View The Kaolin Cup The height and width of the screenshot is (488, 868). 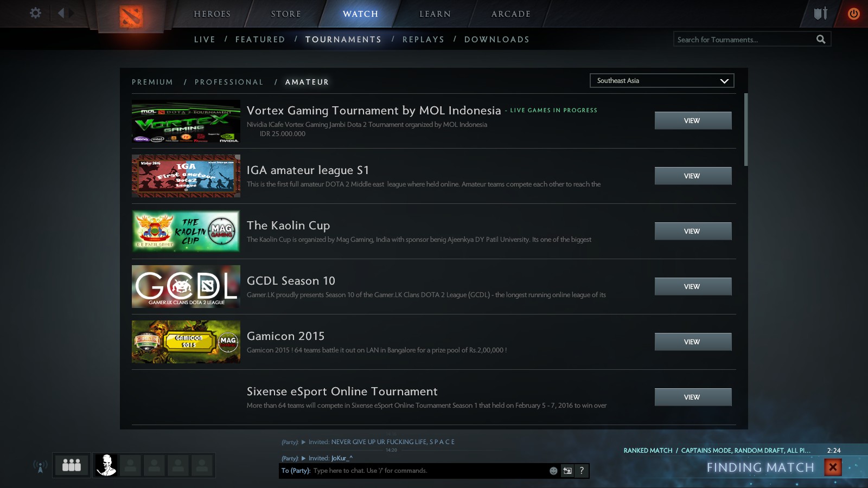click(693, 231)
